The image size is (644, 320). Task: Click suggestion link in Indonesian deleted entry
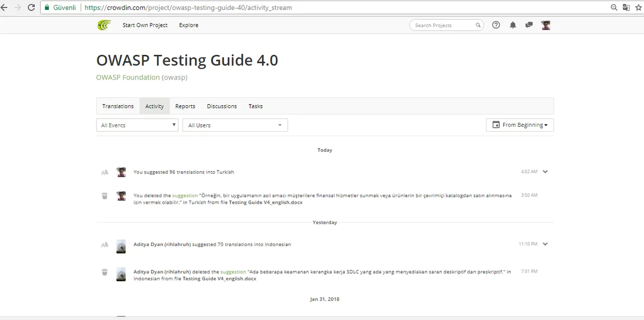coord(233,272)
